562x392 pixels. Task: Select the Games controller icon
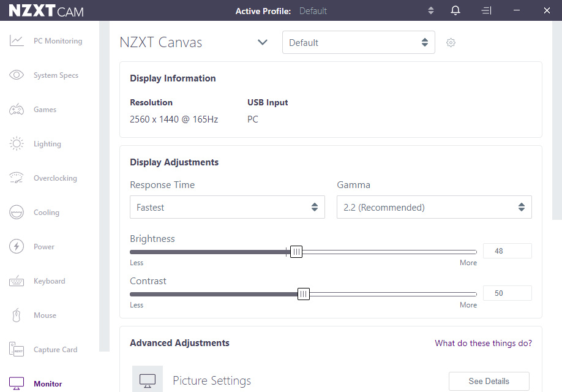[17, 110]
